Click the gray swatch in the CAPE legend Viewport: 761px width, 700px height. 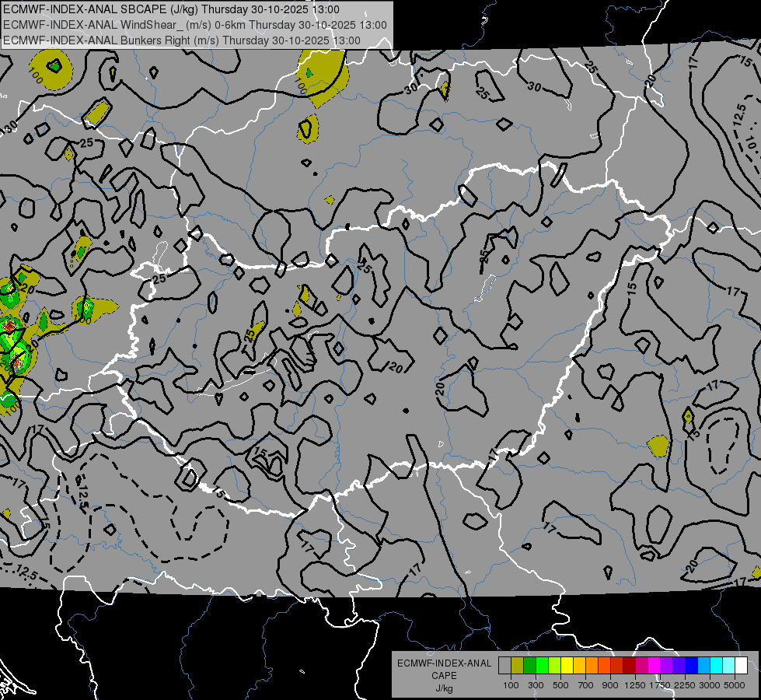(x=504, y=665)
